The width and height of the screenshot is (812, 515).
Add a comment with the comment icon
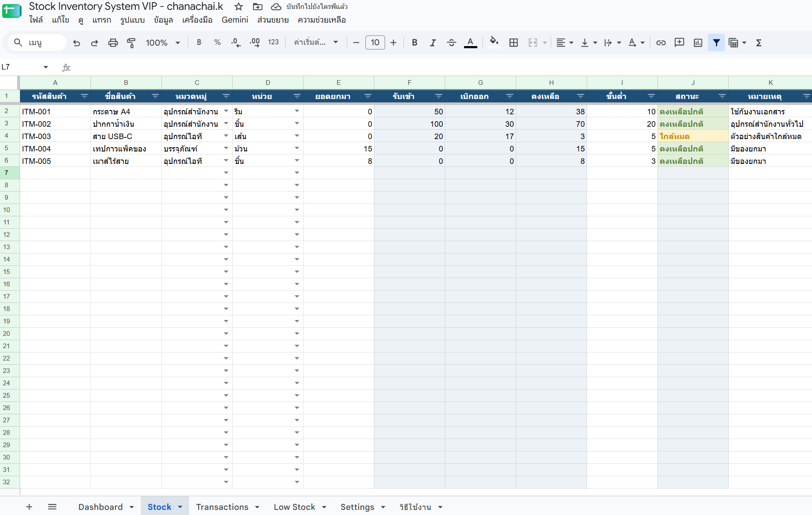[679, 43]
